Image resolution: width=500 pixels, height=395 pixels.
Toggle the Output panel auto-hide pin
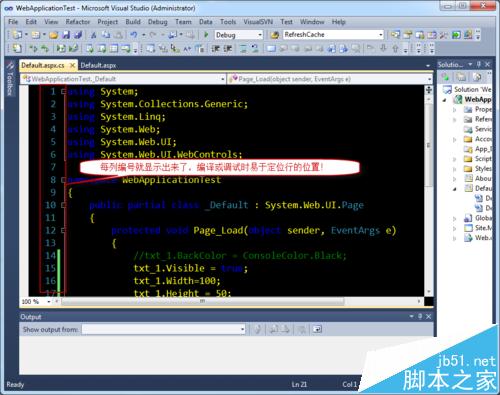tap(420, 316)
